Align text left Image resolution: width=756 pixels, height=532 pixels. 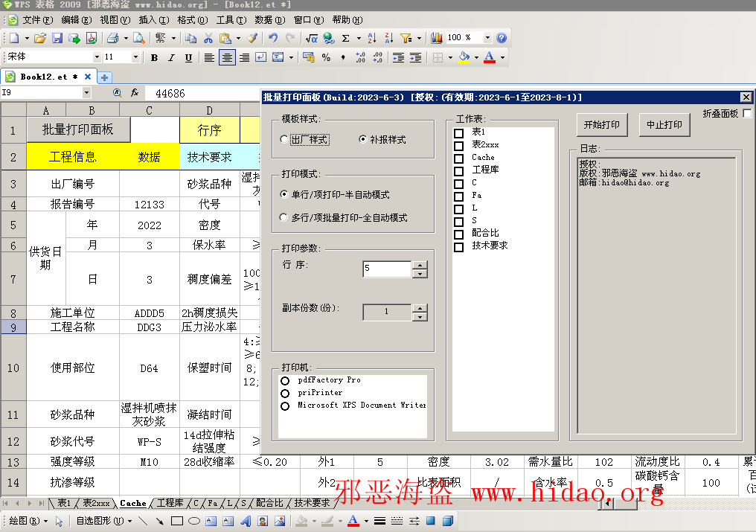tap(209, 58)
